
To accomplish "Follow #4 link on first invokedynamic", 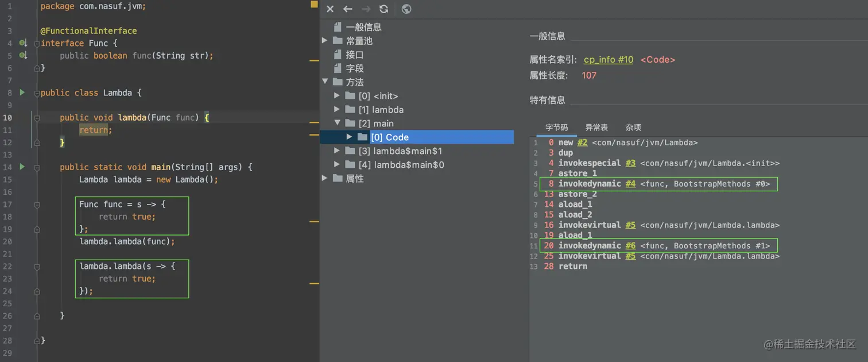I will tap(630, 184).
